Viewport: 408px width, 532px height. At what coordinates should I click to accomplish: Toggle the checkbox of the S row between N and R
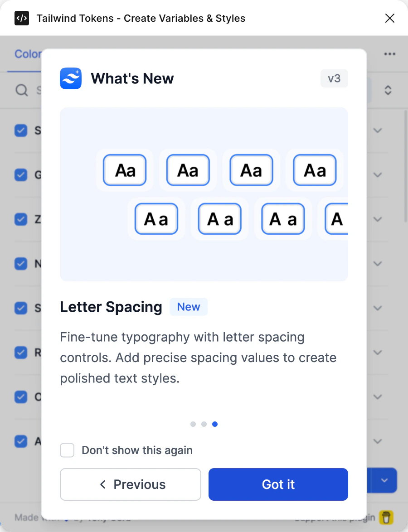pos(21,308)
